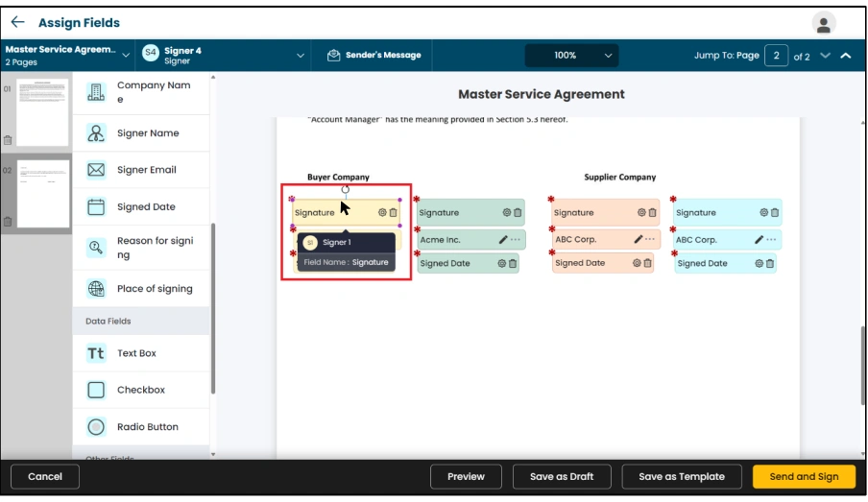868x502 pixels.
Task: Open Sender's Message
Action: (x=374, y=55)
